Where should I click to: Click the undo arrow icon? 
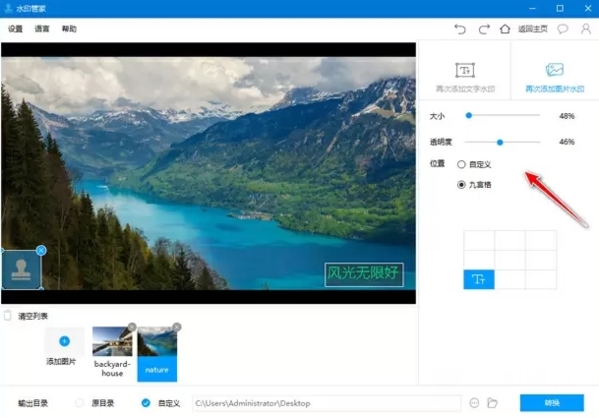(x=460, y=29)
